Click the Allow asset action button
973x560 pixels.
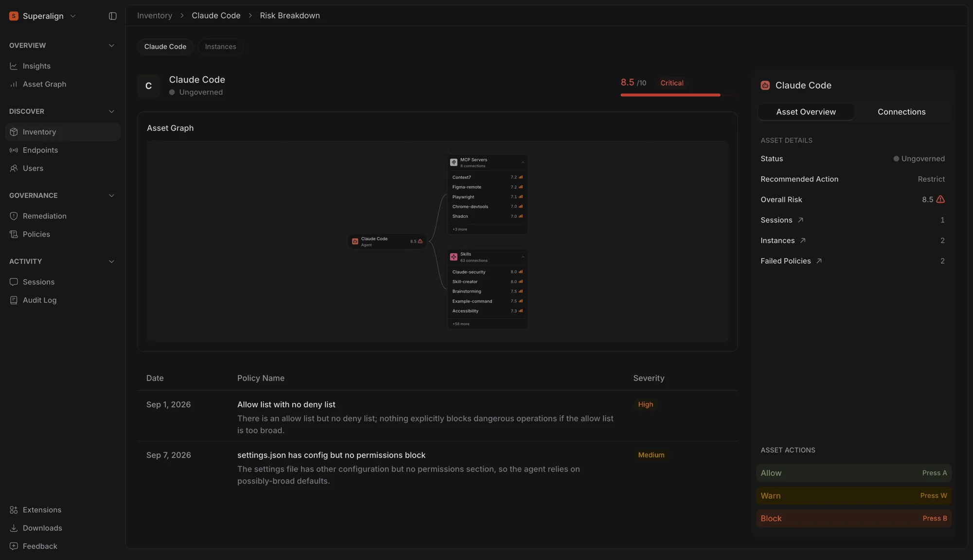[854, 473]
